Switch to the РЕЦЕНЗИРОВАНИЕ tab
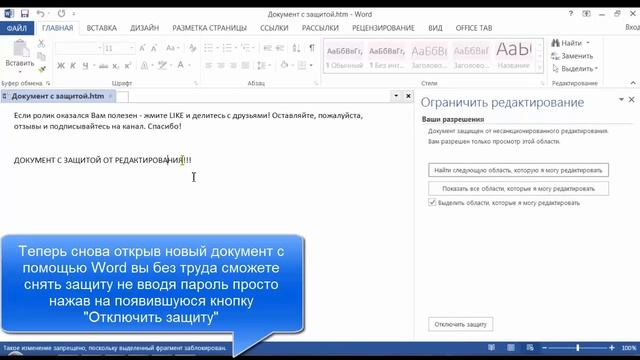This screenshot has height=360, width=640. [x=383, y=28]
